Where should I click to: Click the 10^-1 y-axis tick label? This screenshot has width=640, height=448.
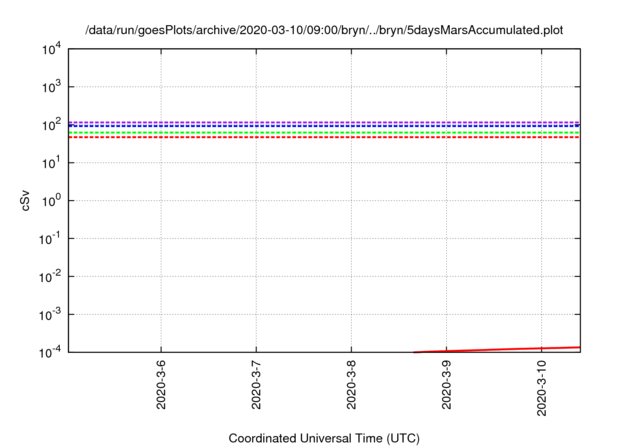[50, 239]
